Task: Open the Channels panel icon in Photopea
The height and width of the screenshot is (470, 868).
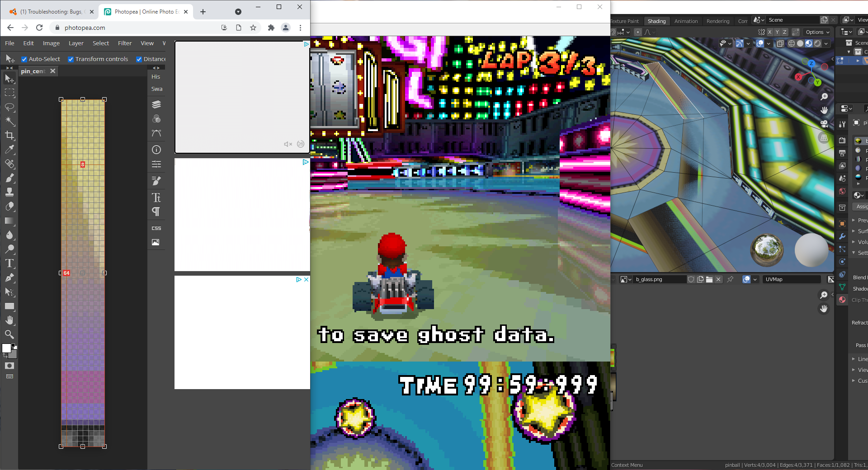Action: [156, 119]
